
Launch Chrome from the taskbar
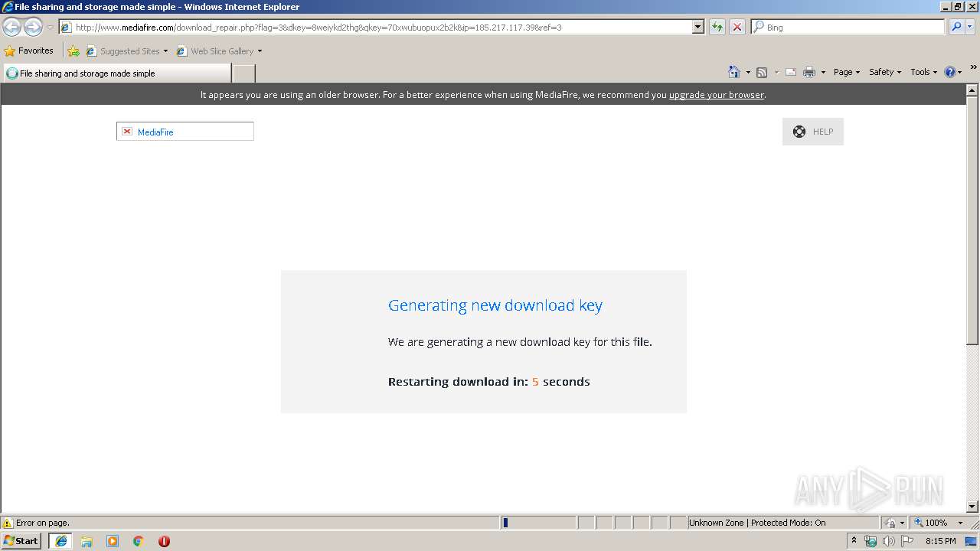click(x=139, y=541)
